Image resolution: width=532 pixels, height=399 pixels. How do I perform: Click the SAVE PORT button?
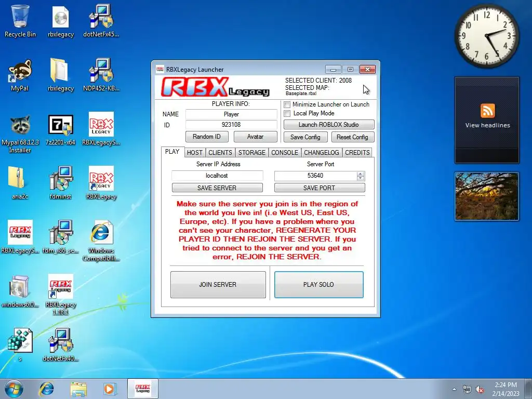320,188
